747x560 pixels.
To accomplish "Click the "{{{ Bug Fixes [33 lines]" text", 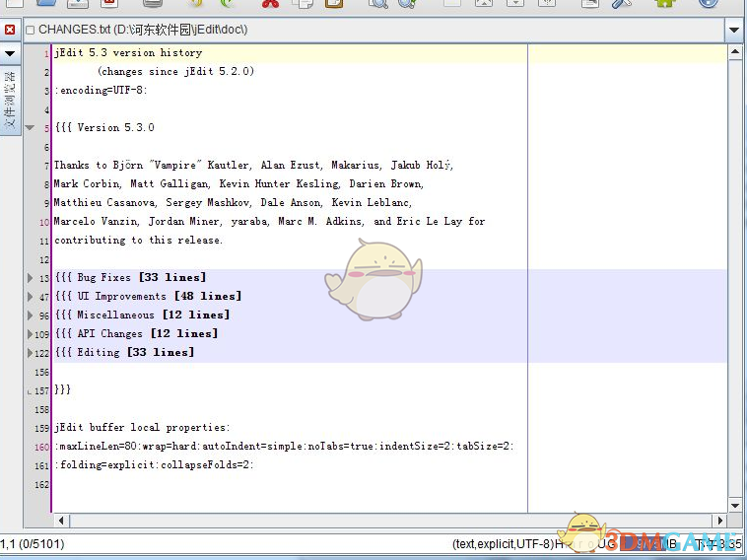I will coord(130,278).
